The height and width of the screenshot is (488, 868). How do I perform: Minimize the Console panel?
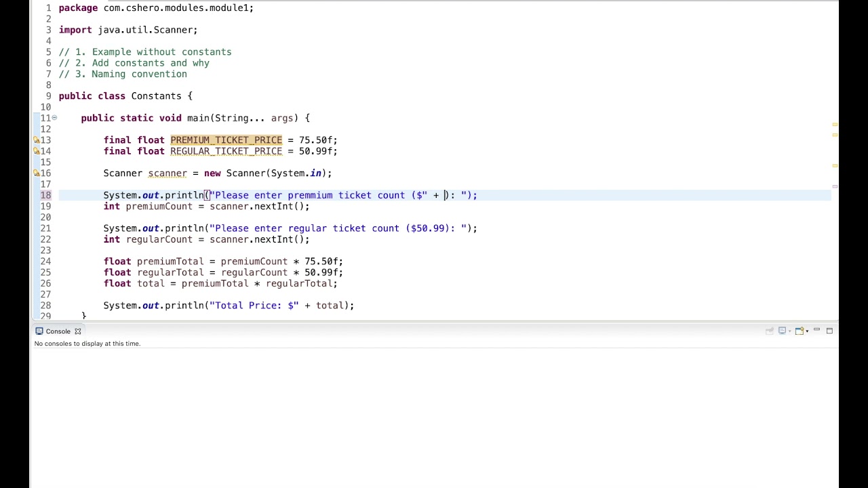(816, 329)
